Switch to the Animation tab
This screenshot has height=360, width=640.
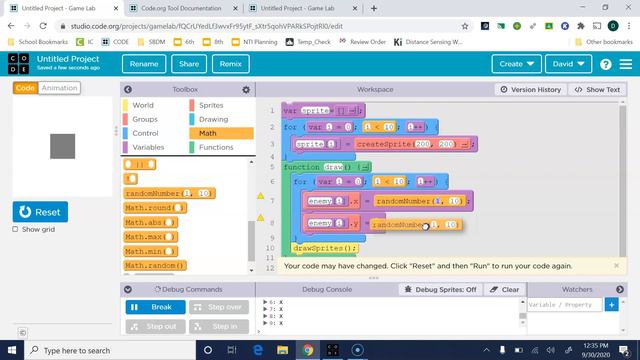click(x=59, y=88)
